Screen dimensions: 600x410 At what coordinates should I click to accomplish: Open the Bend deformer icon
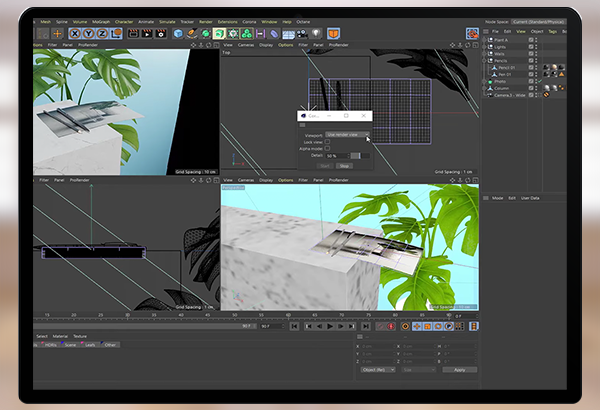point(274,34)
